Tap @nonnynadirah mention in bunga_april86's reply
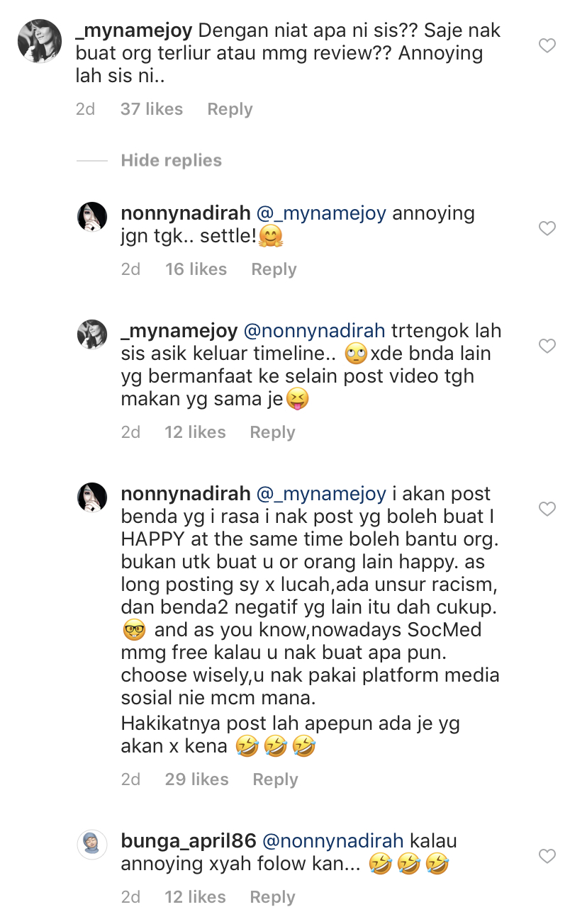The height and width of the screenshot is (924, 587). click(333, 841)
